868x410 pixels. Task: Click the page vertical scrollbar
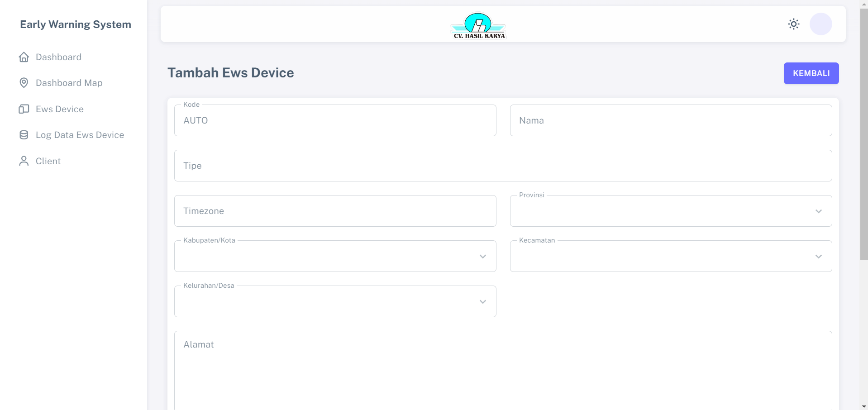[863, 136]
